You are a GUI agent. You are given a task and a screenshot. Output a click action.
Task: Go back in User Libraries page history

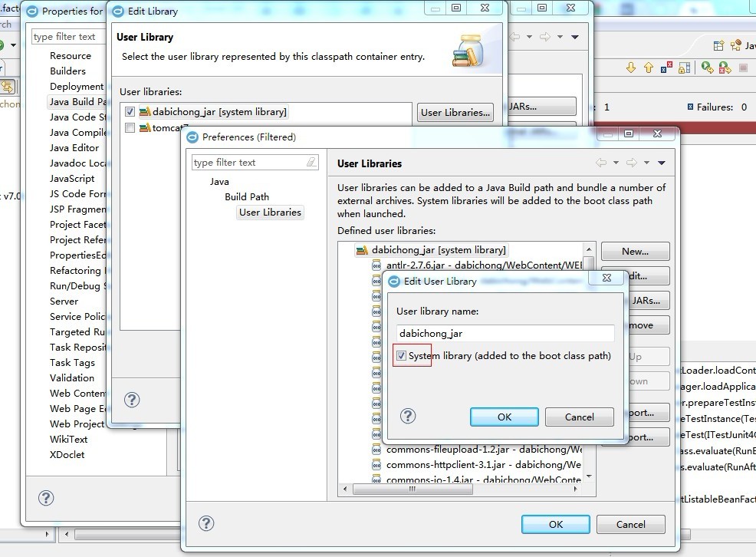click(x=601, y=163)
